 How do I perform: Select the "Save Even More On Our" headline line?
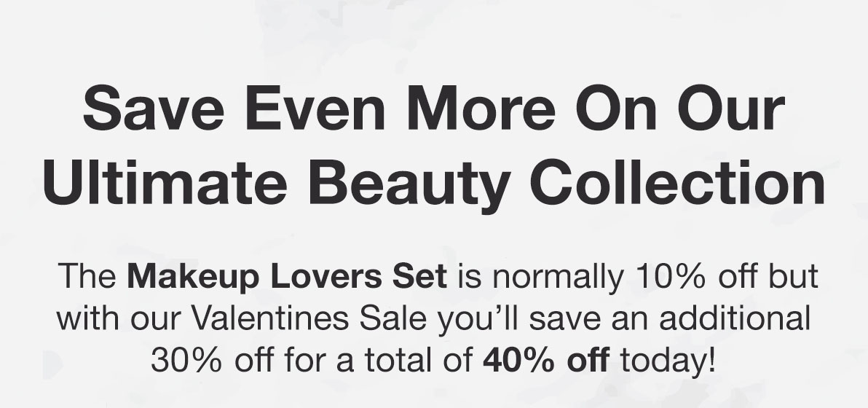click(434, 108)
